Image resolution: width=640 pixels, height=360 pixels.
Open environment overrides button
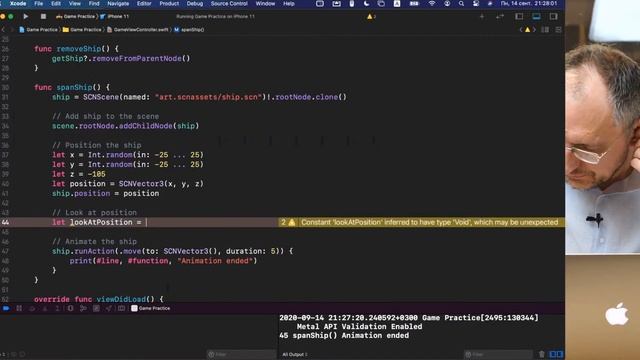tap(96, 309)
